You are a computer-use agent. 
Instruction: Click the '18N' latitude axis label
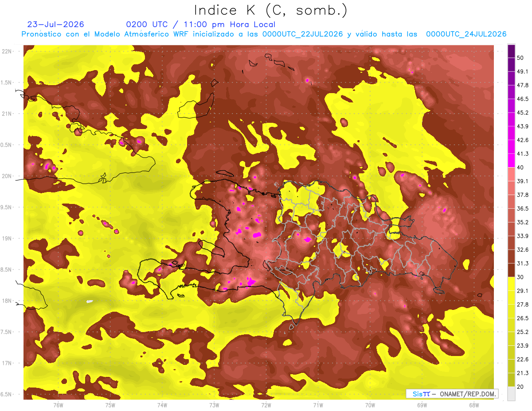coord(7,301)
